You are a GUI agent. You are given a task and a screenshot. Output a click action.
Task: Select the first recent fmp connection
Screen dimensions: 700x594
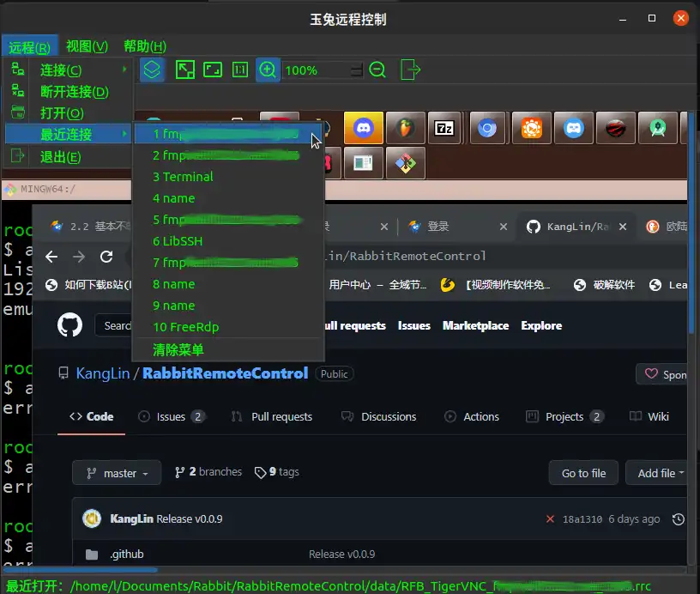[227, 134]
